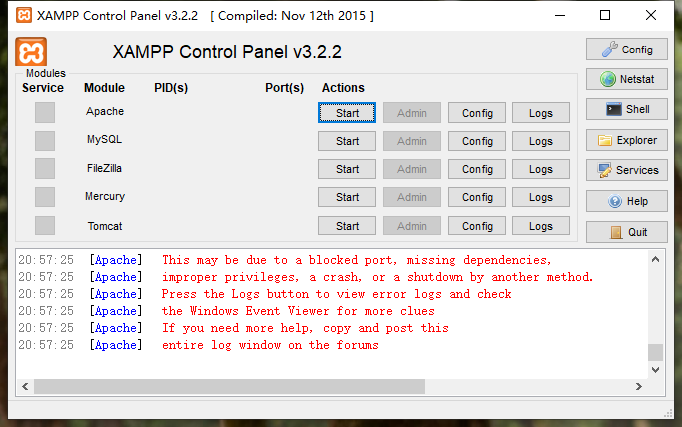Click the Mercury module name
Screen dimensions: 682x427
[x=105, y=196]
